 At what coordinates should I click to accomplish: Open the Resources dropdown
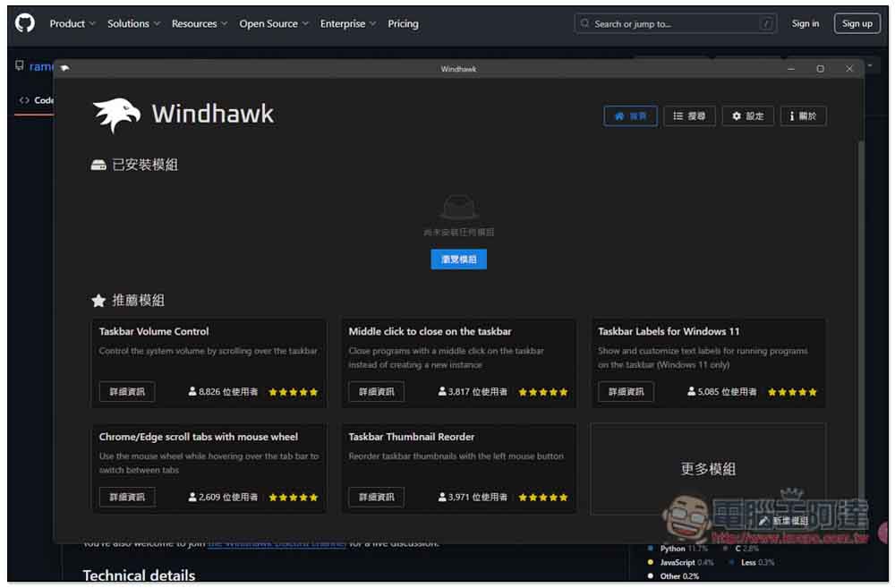click(x=200, y=23)
